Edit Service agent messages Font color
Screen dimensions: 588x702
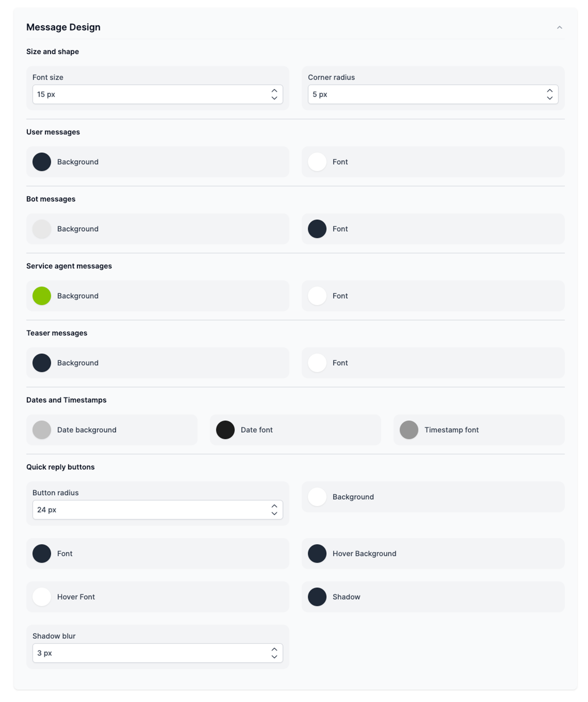tap(317, 296)
